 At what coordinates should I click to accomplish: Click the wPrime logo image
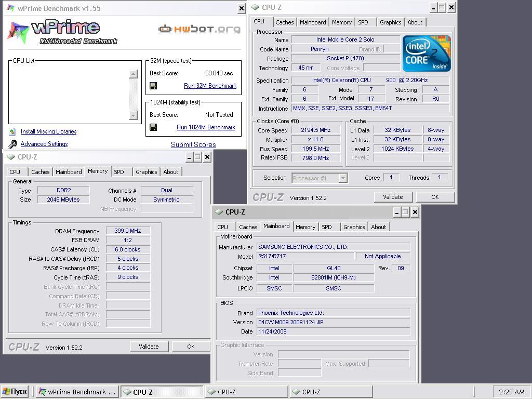pyautogui.click(x=62, y=32)
